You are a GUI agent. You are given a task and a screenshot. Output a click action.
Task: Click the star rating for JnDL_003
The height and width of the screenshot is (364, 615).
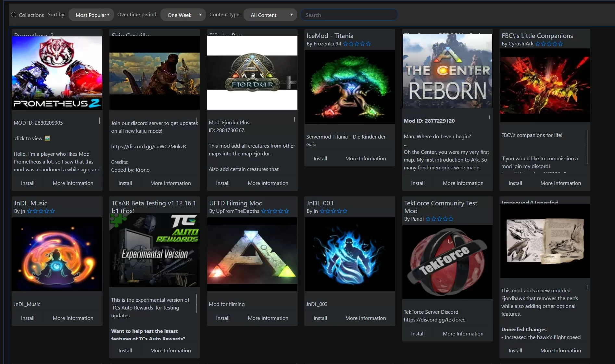pos(333,211)
